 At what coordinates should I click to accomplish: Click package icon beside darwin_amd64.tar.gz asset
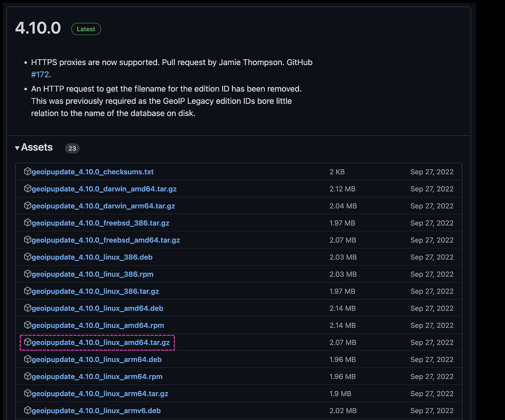click(28, 189)
